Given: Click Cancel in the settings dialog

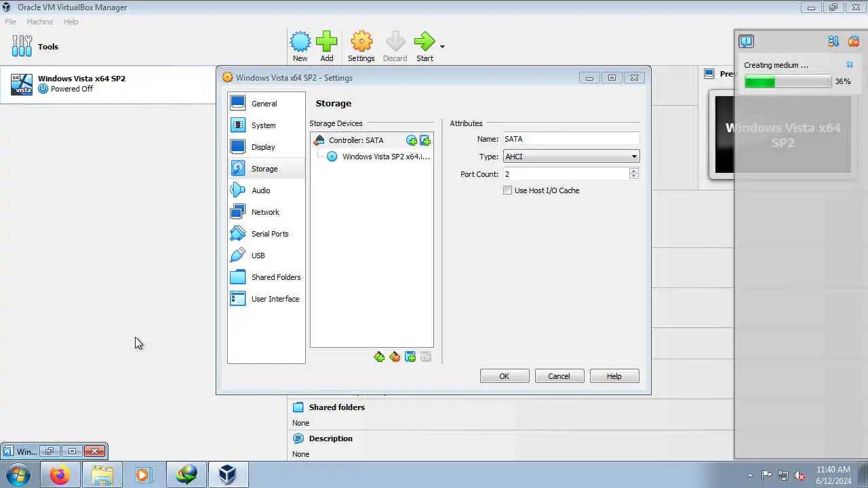Looking at the screenshot, I should 559,376.
